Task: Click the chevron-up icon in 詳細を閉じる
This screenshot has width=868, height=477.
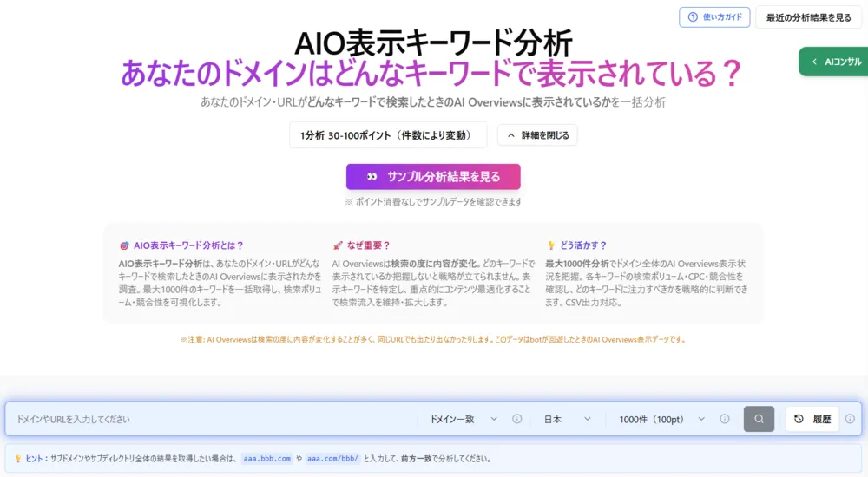Action: (x=511, y=135)
